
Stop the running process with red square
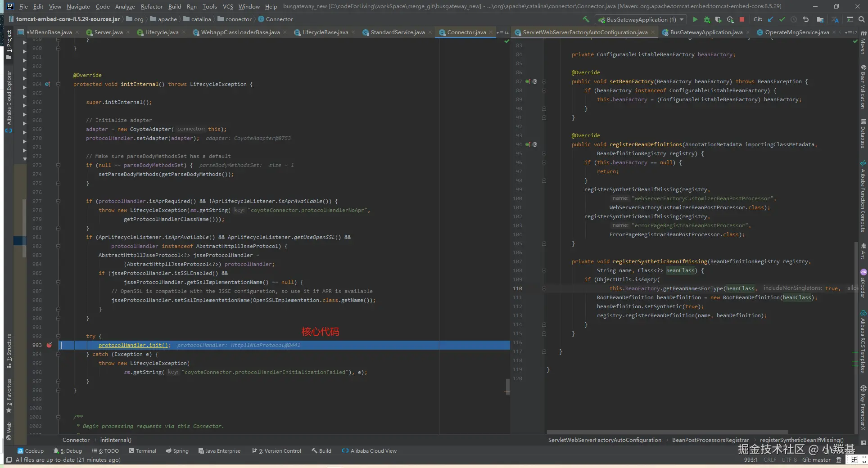[742, 19]
